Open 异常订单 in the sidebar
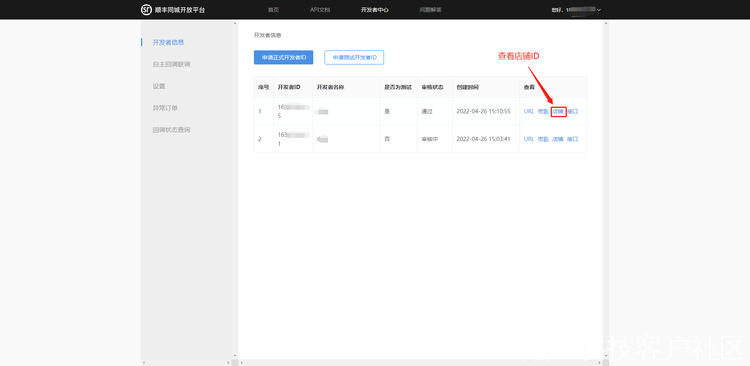 point(165,108)
